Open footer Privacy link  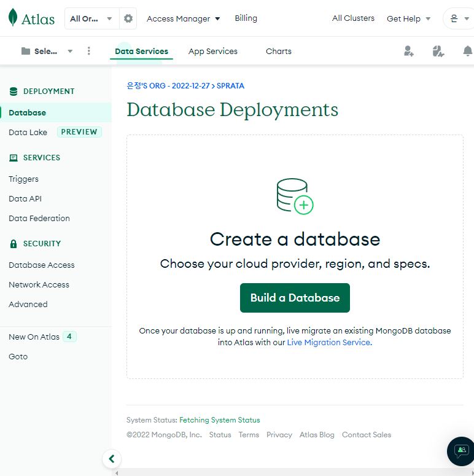click(279, 435)
